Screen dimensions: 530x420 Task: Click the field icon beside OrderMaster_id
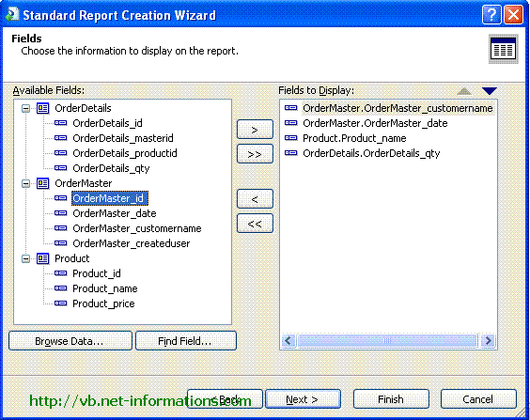(61, 198)
